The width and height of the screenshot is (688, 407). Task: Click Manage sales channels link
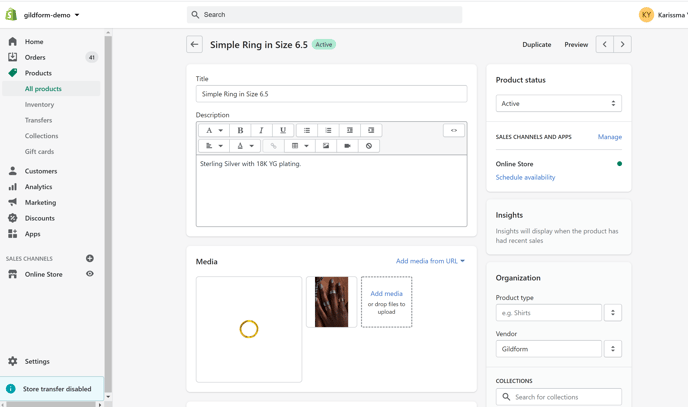click(609, 137)
